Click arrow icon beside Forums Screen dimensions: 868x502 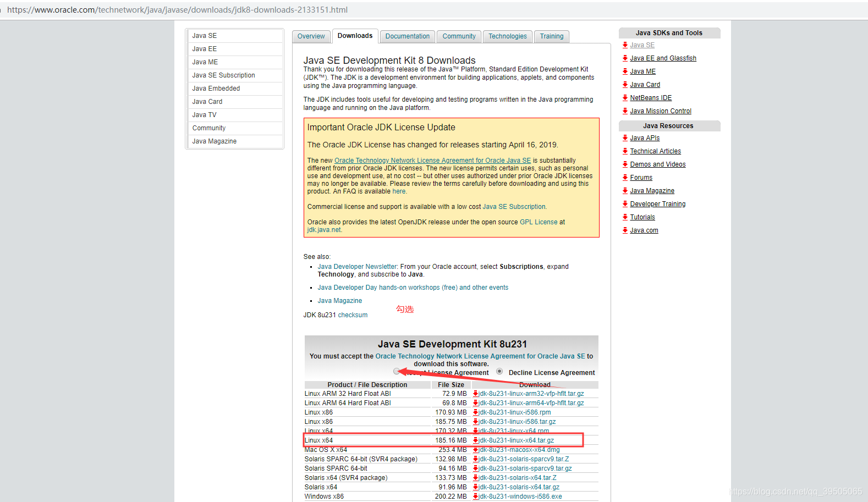point(625,178)
